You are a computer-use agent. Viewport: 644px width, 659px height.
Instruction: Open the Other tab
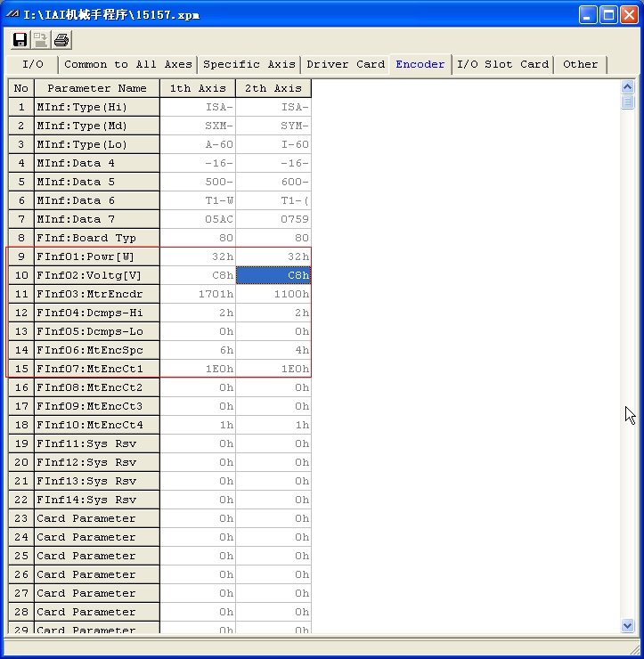580,64
